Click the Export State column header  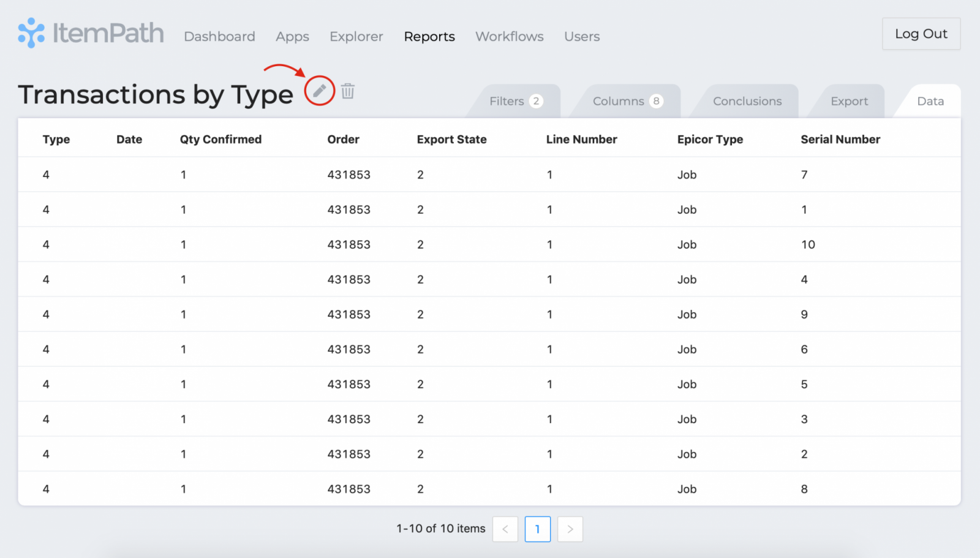coord(451,139)
